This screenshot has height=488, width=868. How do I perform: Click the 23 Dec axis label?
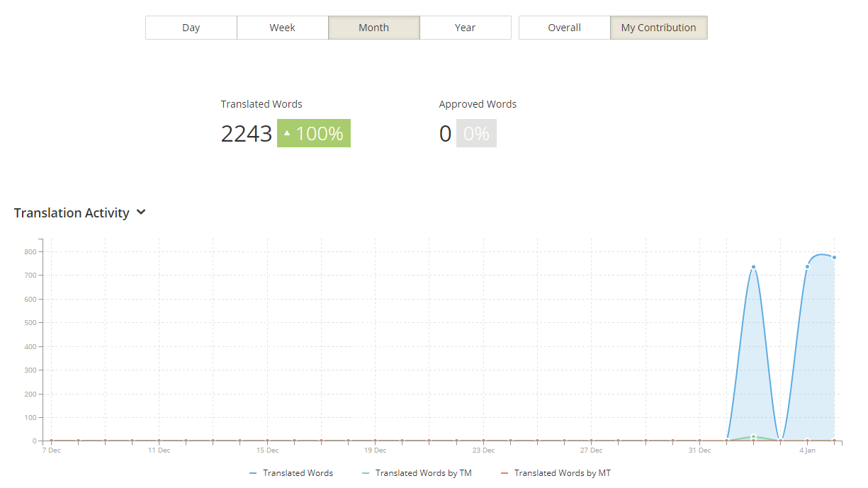tap(483, 450)
